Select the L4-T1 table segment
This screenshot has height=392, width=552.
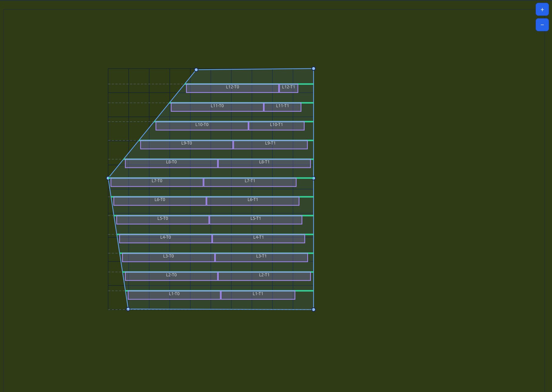[258, 237]
